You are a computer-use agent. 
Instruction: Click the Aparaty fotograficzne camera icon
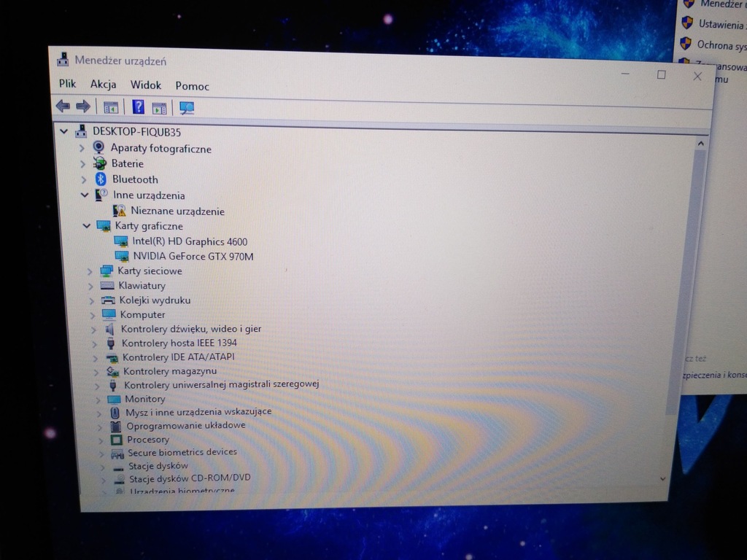coord(98,147)
